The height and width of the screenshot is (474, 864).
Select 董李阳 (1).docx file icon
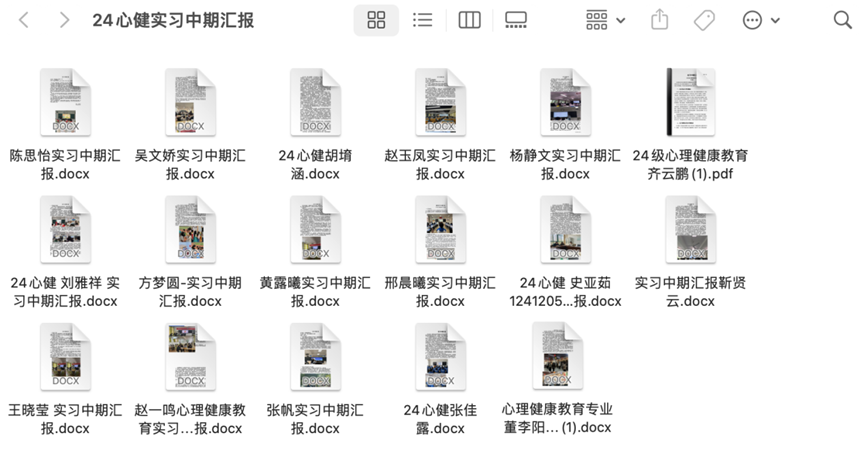pos(558,356)
